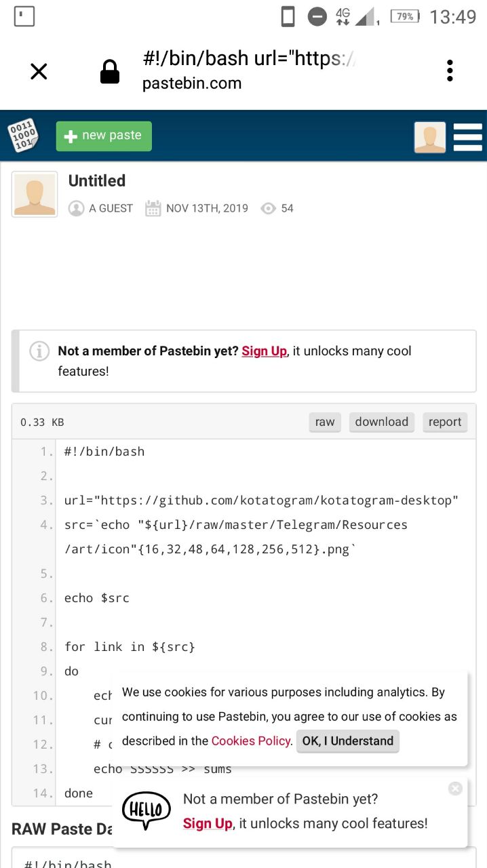Image resolution: width=487 pixels, height=868 pixels.
Task: Report this paste
Action: click(x=445, y=422)
